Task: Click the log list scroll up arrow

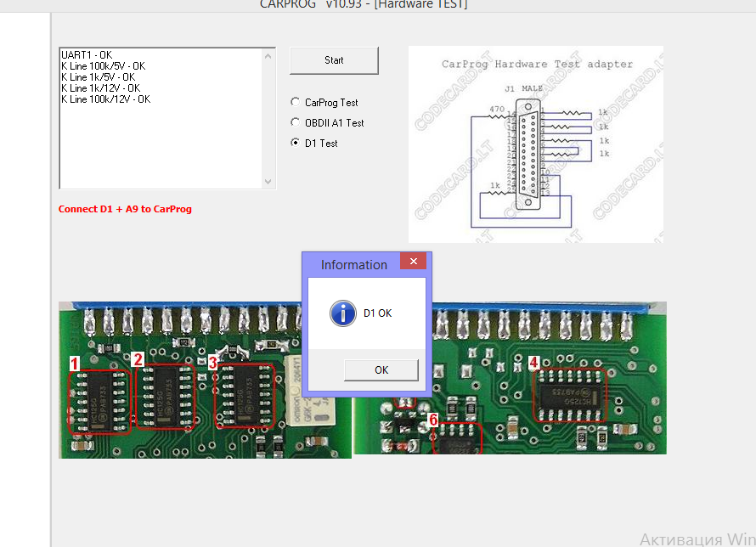Action: pos(268,56)
